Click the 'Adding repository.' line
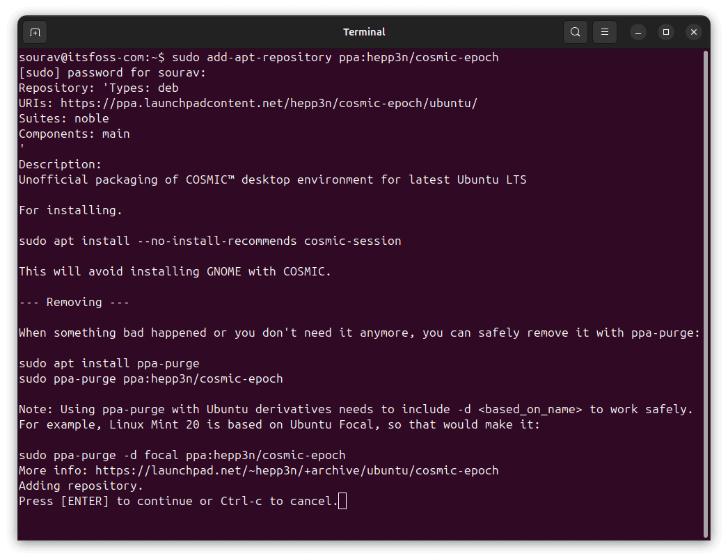 (x=81, y=486)
